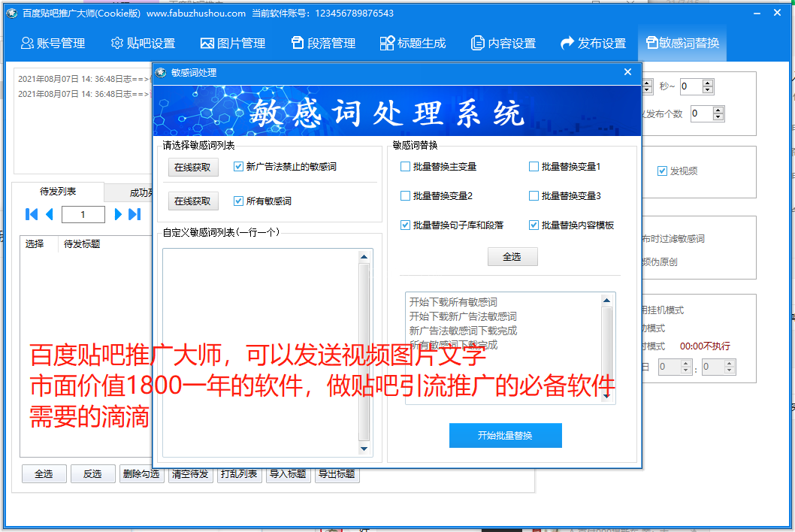This screenshot has width=795, height=532.
Task: Switch to 待发列表 tab
Action: 58,192
